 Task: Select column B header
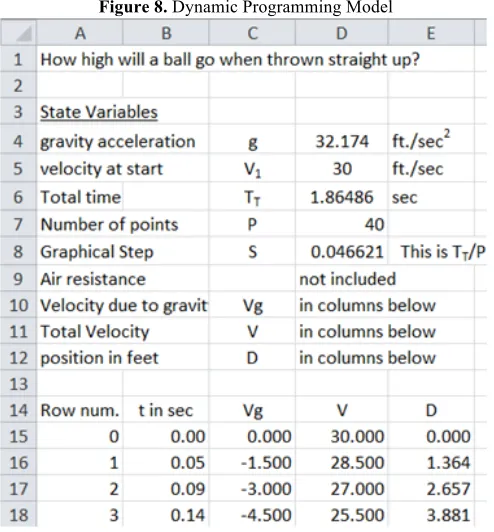[x=166, y=33]
